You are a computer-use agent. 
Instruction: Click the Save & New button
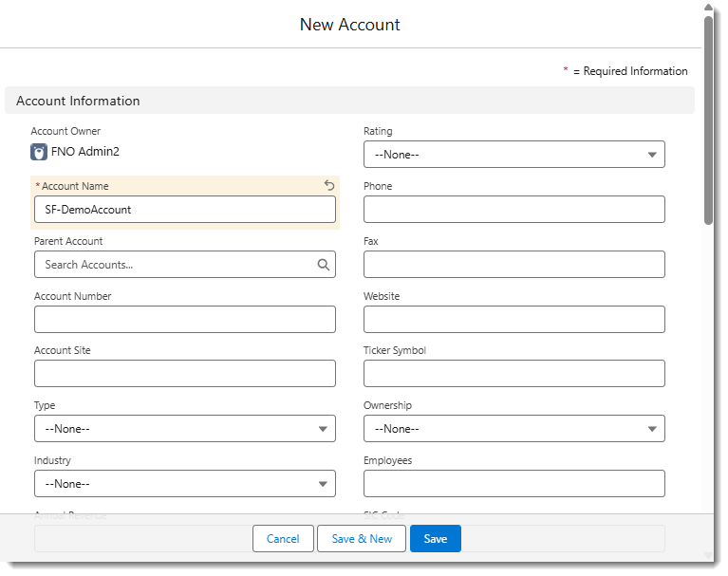362,539
